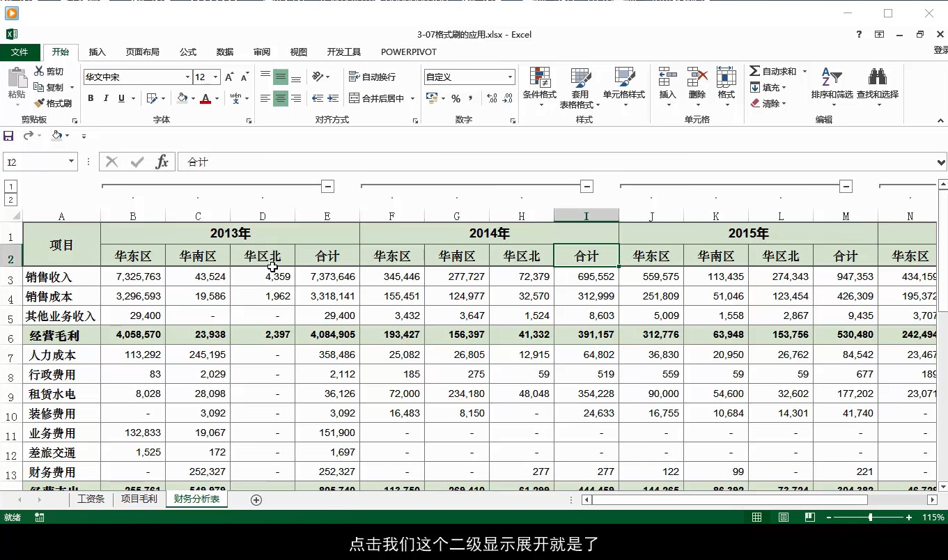
Task: Click the text orientation icon
Action: point(318,76)
